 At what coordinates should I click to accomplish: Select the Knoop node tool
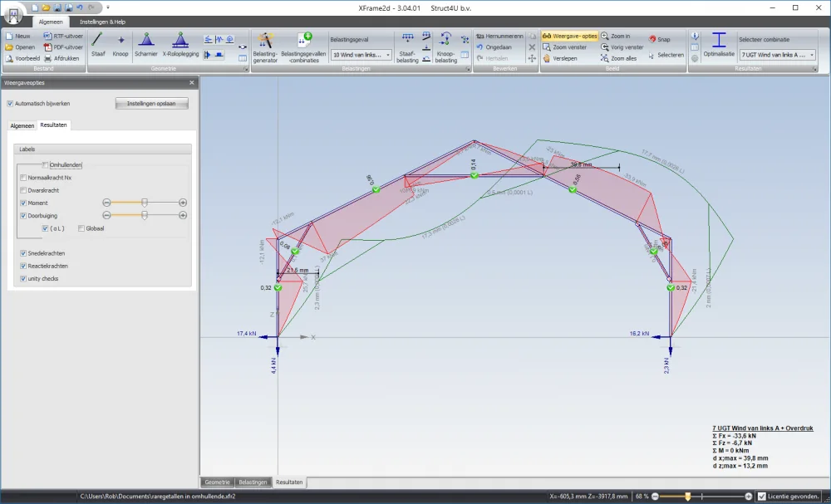(x=120, y=45)
